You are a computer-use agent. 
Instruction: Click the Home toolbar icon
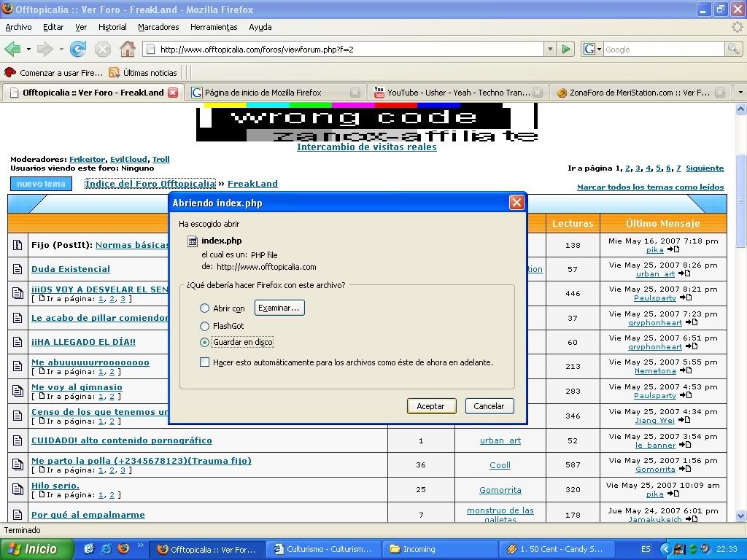pos(127,50)
